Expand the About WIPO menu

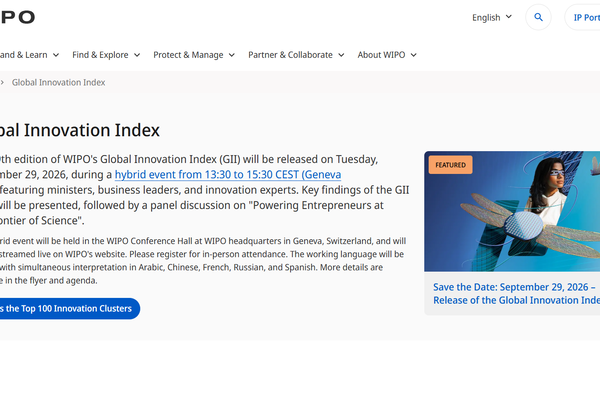coord(387,55)
